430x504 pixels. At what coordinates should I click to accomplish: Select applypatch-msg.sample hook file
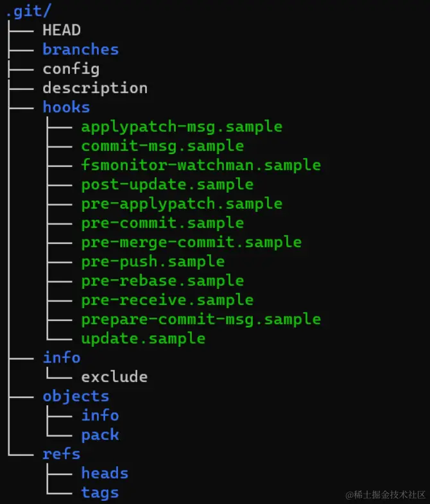click(x=182, y=126)
